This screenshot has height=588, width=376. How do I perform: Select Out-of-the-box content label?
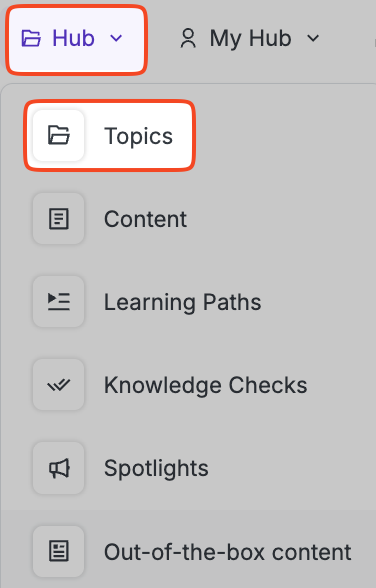click(x=228, y=552)
